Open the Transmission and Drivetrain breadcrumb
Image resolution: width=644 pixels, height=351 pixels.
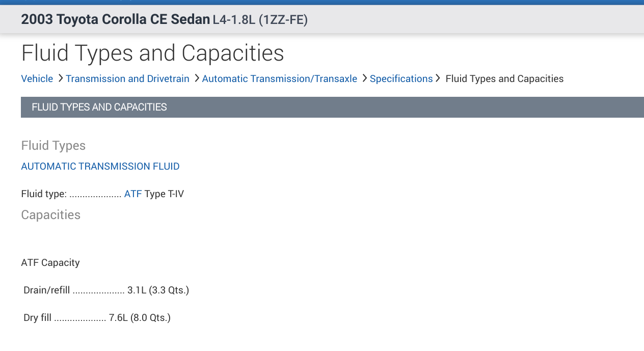(x=127, y=78)
